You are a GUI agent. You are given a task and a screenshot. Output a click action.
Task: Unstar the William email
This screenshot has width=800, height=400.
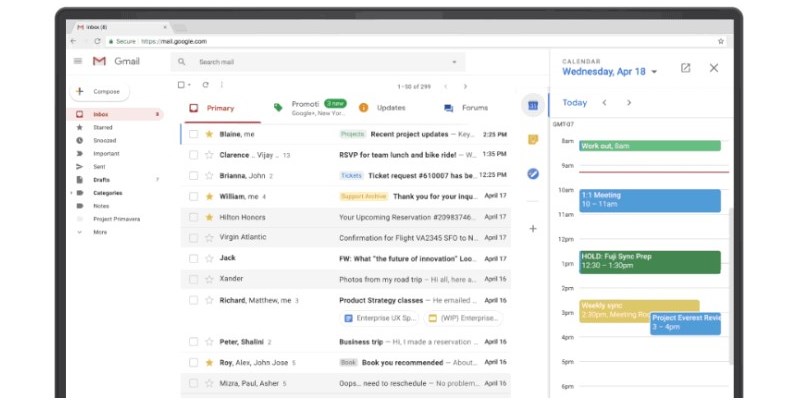(209, 196)
